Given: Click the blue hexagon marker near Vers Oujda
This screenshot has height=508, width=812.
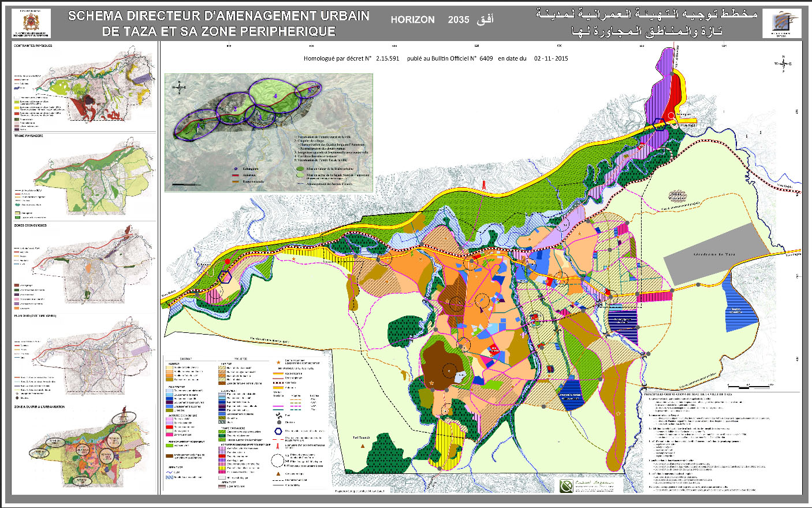Looking at the screenshot, I should [x=659, y=125].
